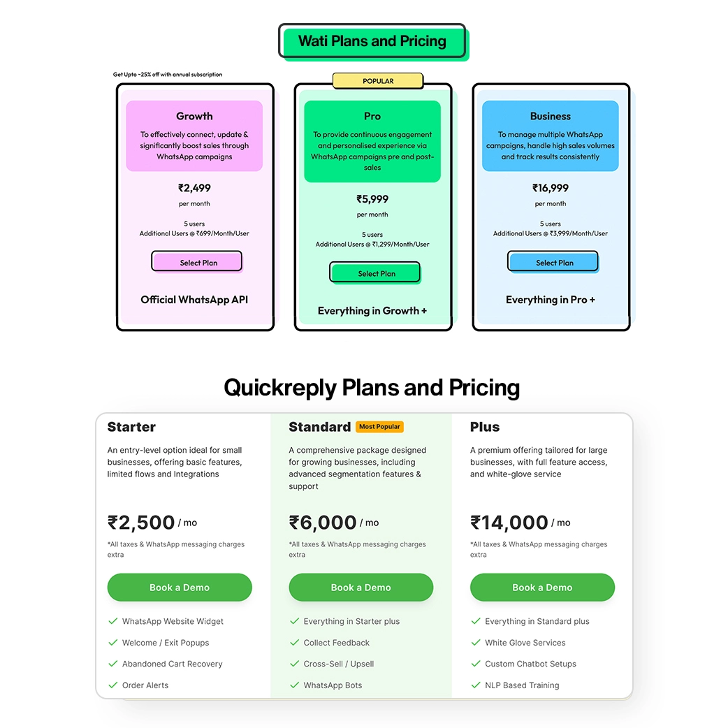
Task: Select the checkmark next to Custom Chatbot Setups
Action: pyautogui.click(x=476, y=664)
